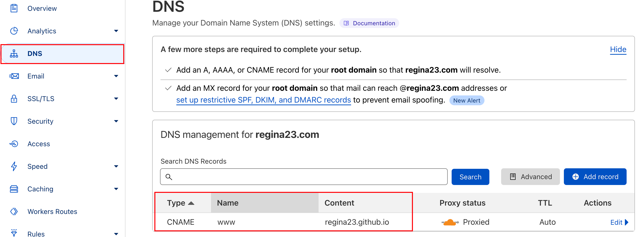
Task: Click the plus icon on Add record
Action: [575, 177]
